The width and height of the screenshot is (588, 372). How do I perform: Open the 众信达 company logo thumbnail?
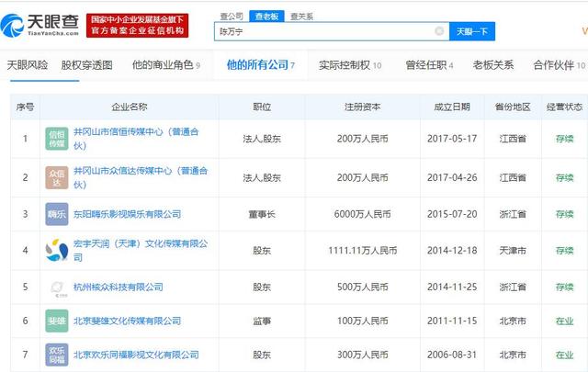pos(57,178)
